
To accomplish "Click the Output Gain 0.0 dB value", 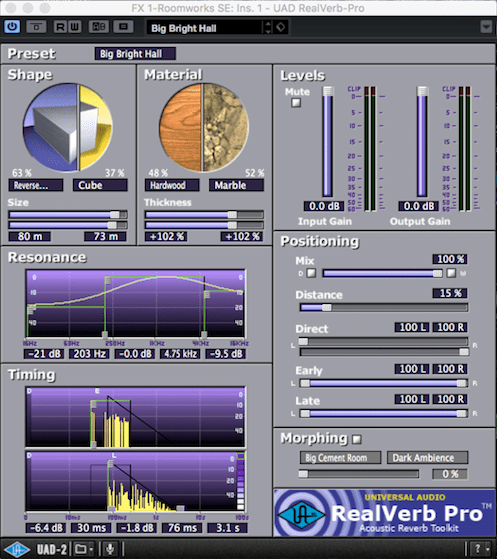I will tap(419, 206).
